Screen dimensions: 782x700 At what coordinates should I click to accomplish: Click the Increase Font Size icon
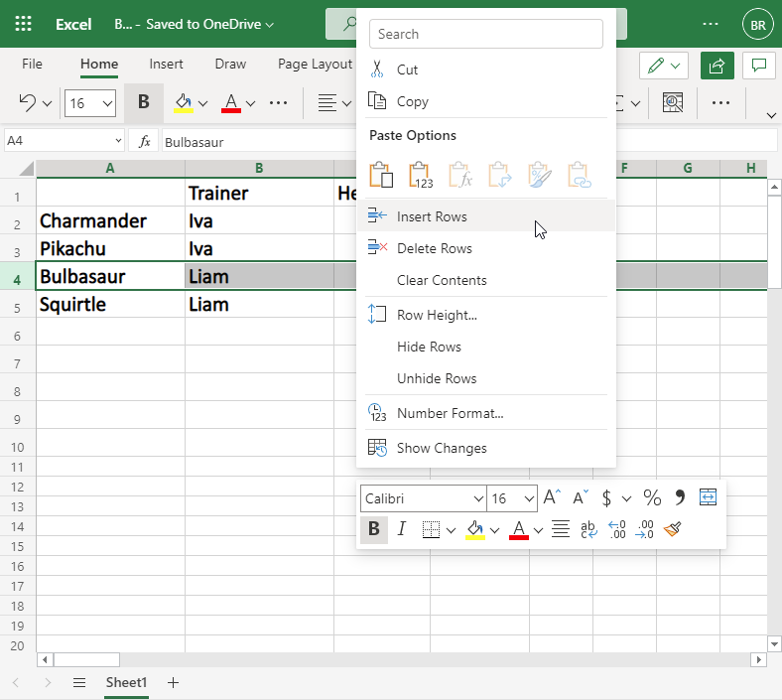click(x=553, y=497)
